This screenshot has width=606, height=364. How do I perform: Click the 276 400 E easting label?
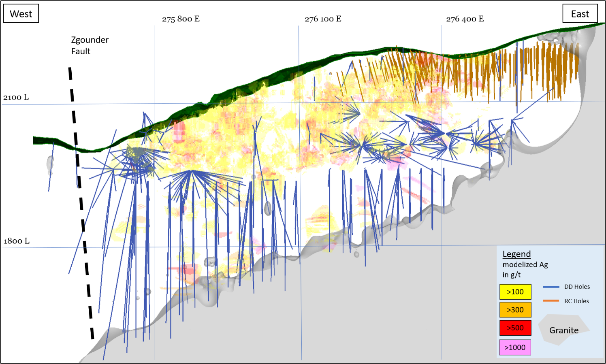tap(465, 19)
